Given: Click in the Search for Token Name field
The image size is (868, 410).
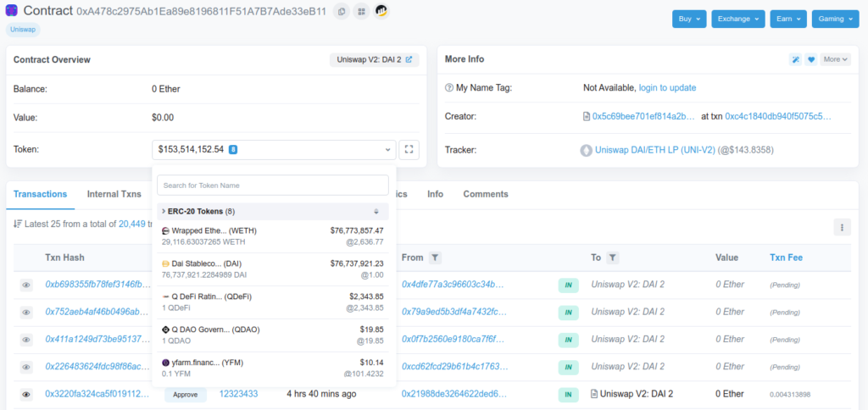Looking at the screenshot, I should 272,185.
